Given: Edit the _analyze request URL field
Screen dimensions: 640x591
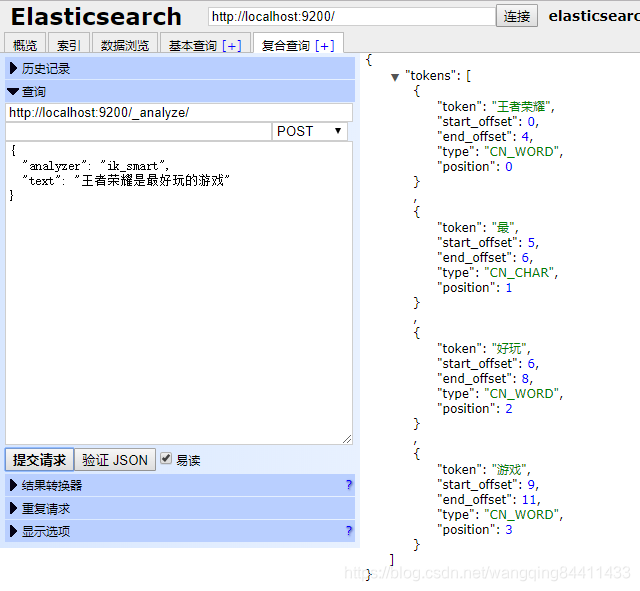Looking at the screenshot, I should pos(179,112).
